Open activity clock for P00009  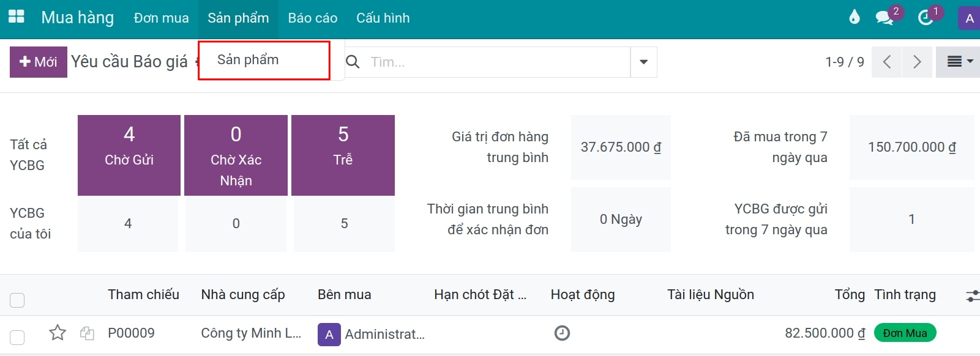point(562,333)
